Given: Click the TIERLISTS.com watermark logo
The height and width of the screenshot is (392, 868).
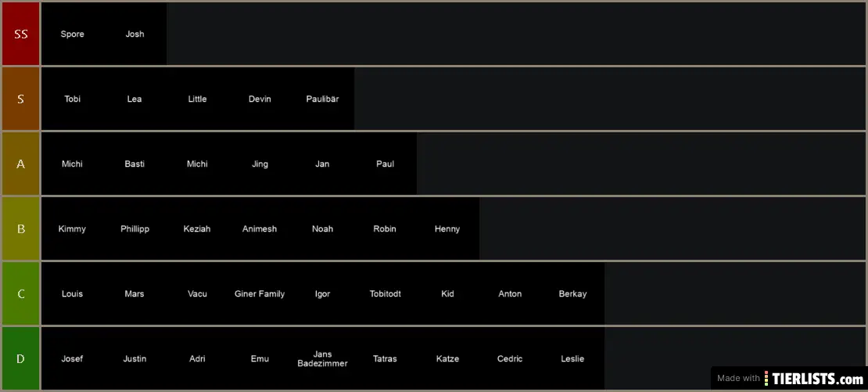Looking at the screenshot, I should pos(814,379).
